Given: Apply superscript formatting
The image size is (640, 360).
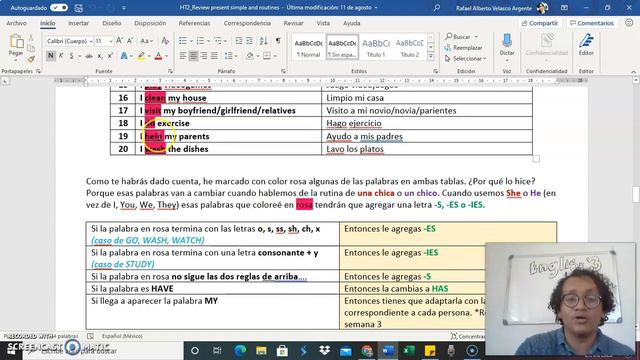Looking at the screenshot, I should [x=110, y=56].
